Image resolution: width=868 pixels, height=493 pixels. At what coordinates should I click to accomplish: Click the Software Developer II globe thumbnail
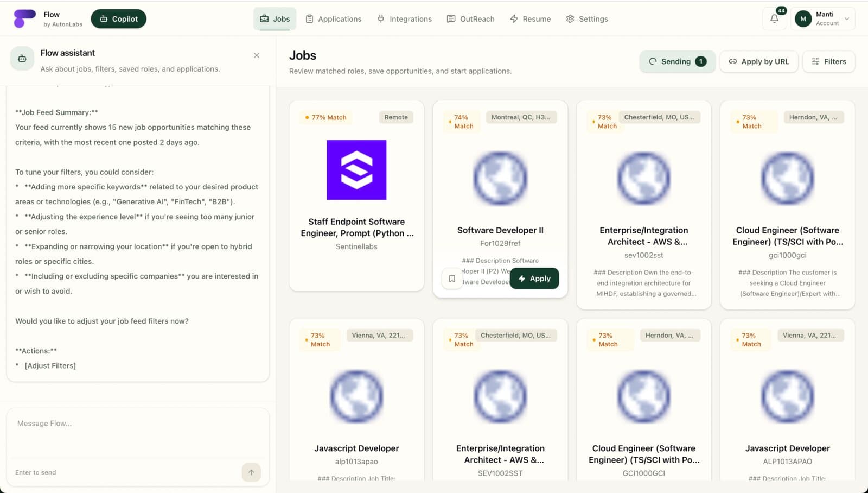tap(500, 178)
